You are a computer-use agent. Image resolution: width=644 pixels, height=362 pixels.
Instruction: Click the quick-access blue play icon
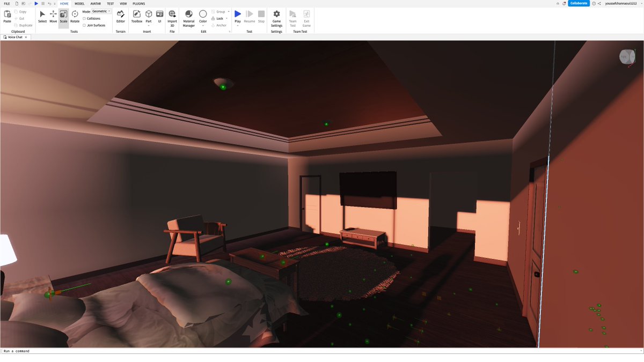[36, 3]
